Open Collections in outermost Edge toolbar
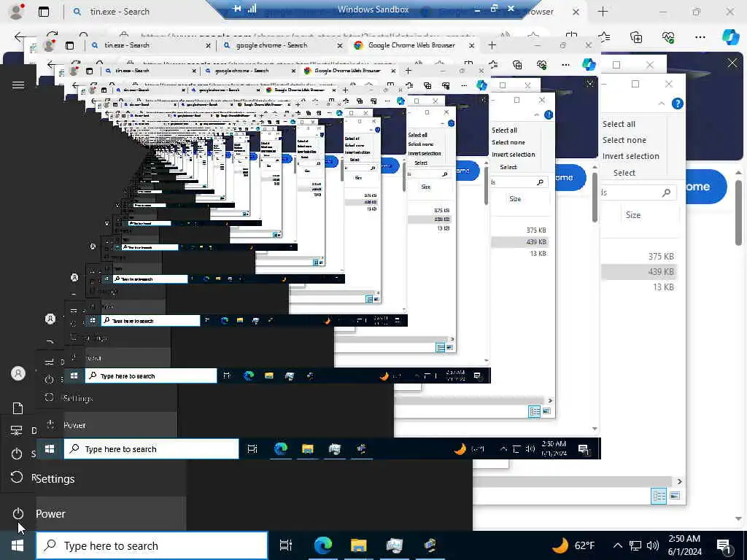The width and height of the screenshot is (747, 560). coord(636,36)
